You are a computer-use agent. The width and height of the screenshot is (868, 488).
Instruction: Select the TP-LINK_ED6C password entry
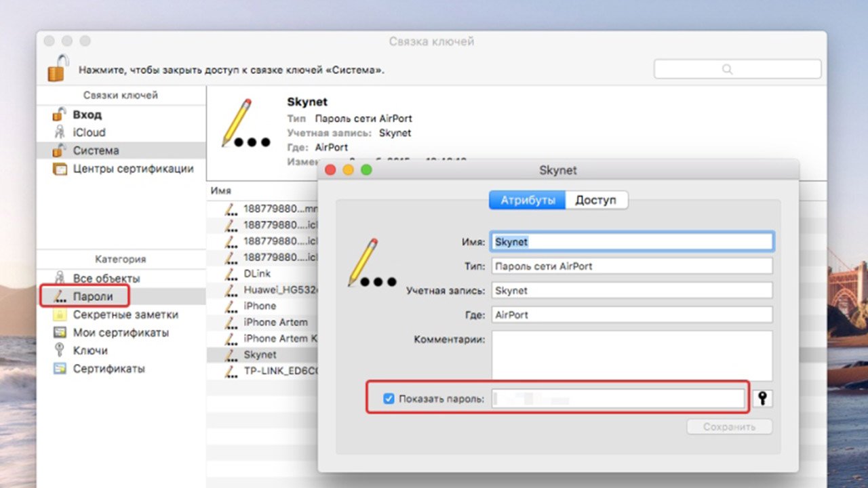pos(280,371)
